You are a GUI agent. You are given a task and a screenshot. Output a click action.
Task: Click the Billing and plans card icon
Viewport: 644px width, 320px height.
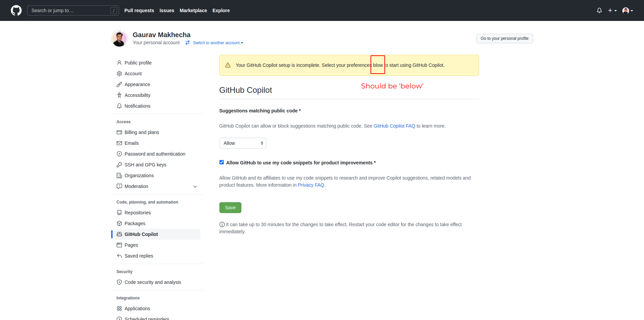point(119,132)
